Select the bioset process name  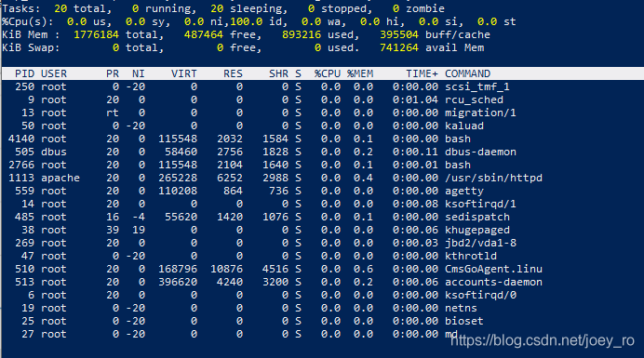(x=464, y=321)
